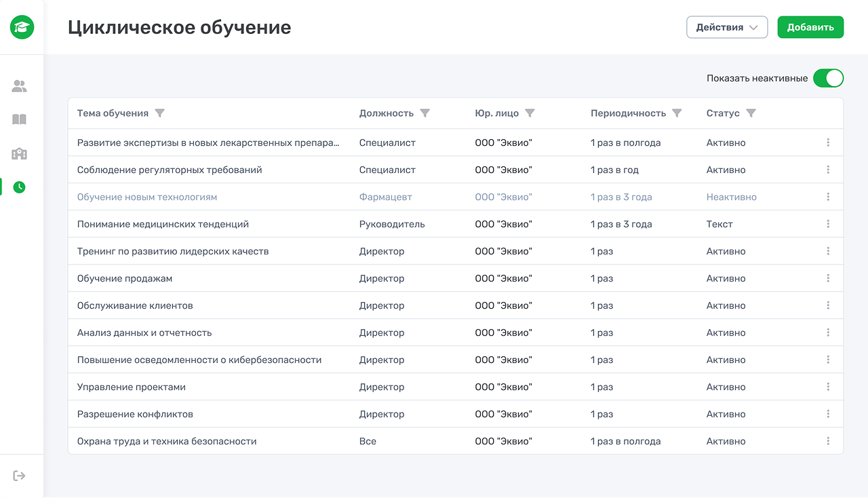Click the Фармацевт position cell
868x498 pixels.
coord(386,197)
